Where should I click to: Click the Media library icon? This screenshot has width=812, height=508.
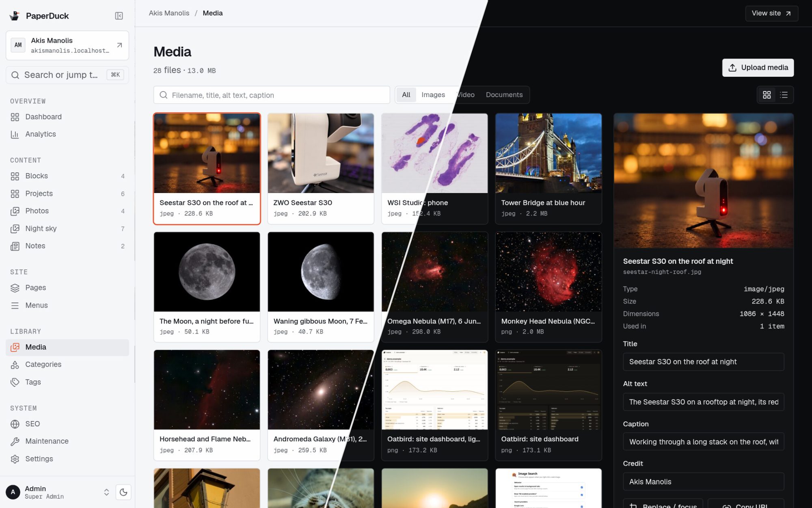(15, 347)
